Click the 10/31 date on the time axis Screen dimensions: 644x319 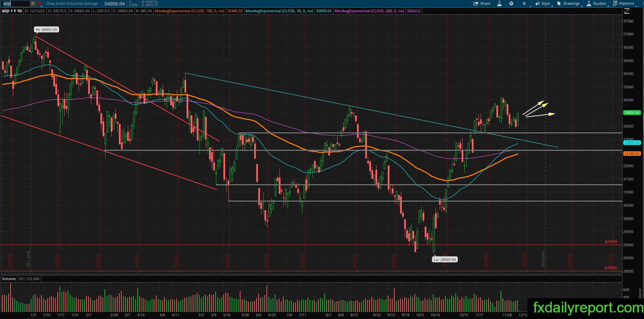464,315
